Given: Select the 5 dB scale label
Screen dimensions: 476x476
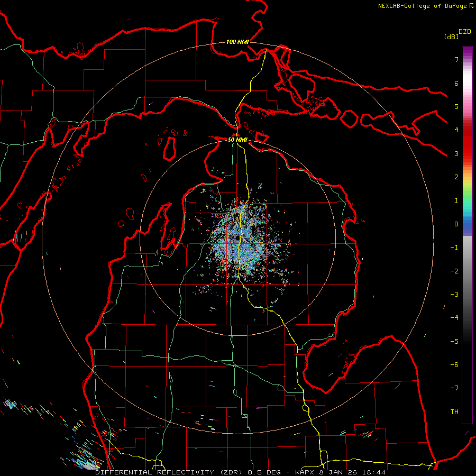Looking at the screenshot, I should (x=456, y=106).
